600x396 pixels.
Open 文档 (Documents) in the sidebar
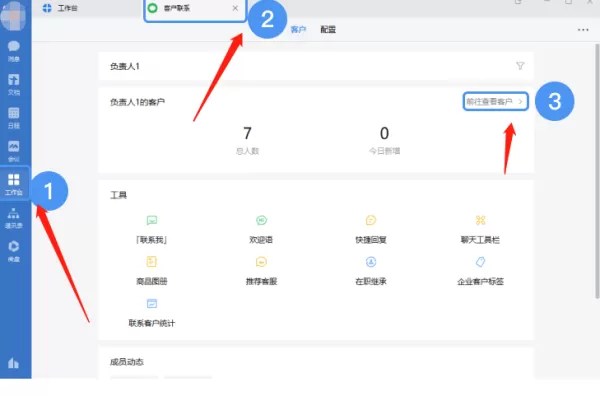[14, 85]
